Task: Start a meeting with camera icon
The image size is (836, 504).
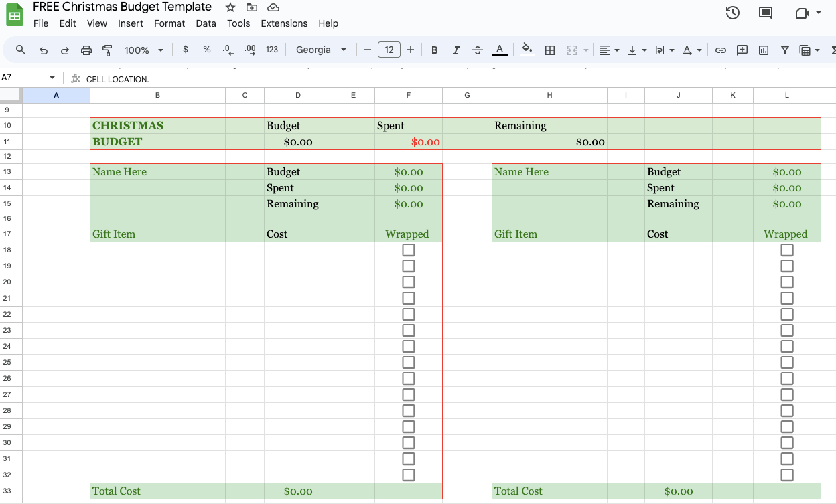Action: pyautogui.click(x=802, y=13)
